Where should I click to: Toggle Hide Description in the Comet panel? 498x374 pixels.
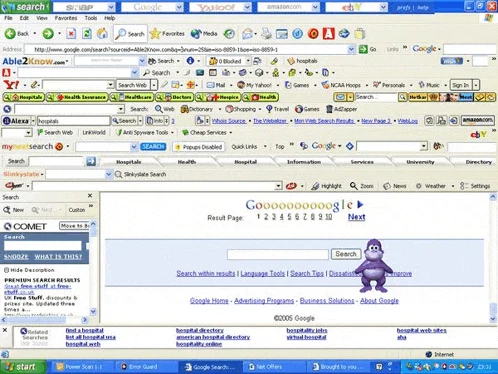click(x=29, y=270)
